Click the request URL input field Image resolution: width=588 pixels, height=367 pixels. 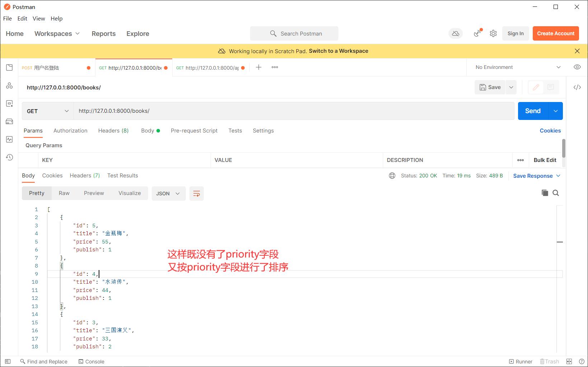pyautogui.click(x=294, y=111)
